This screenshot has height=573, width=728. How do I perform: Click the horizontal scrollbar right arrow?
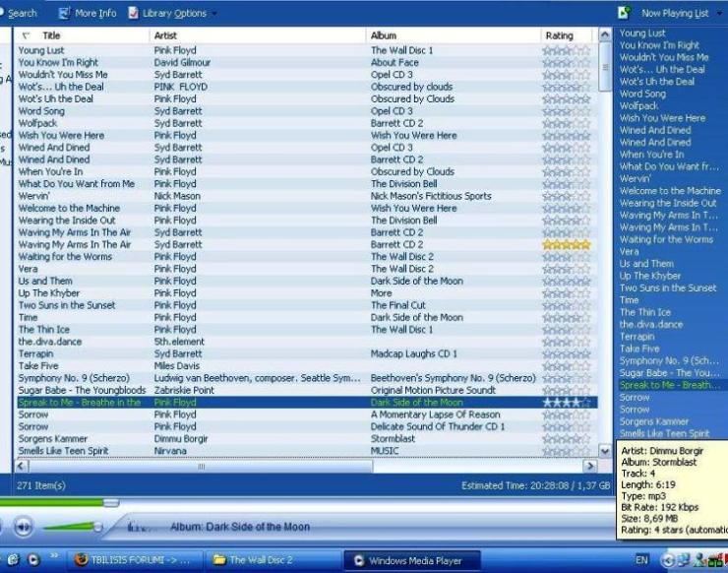pos(590,466)
